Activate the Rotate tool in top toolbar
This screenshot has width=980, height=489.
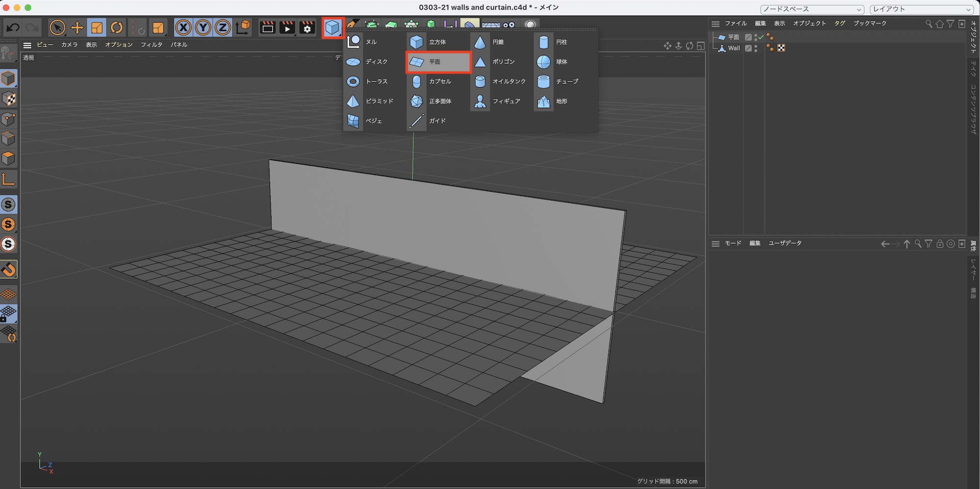pyautogui.click(x=117, y=27)
